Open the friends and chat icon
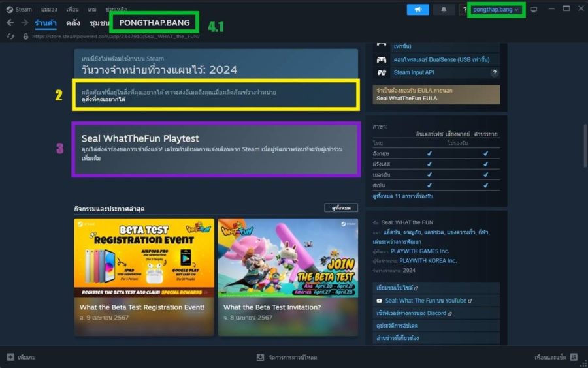588x368 pixels. (574, 357)
